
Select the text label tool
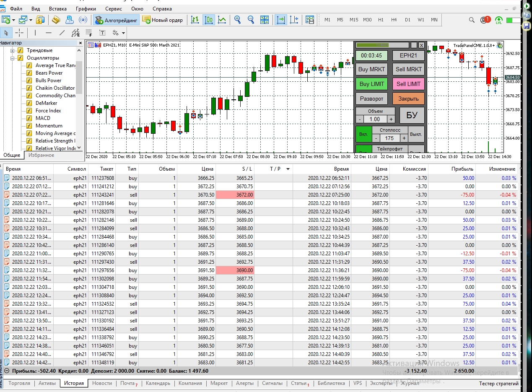click(x=102, y=33)
